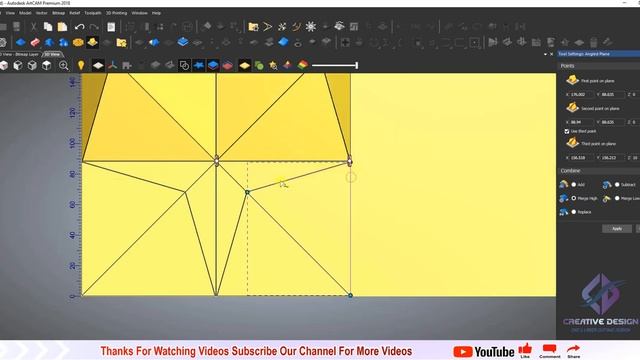640x360 pixels.
Task: Open the yellow folder library icon
Action: click(253, 27)
